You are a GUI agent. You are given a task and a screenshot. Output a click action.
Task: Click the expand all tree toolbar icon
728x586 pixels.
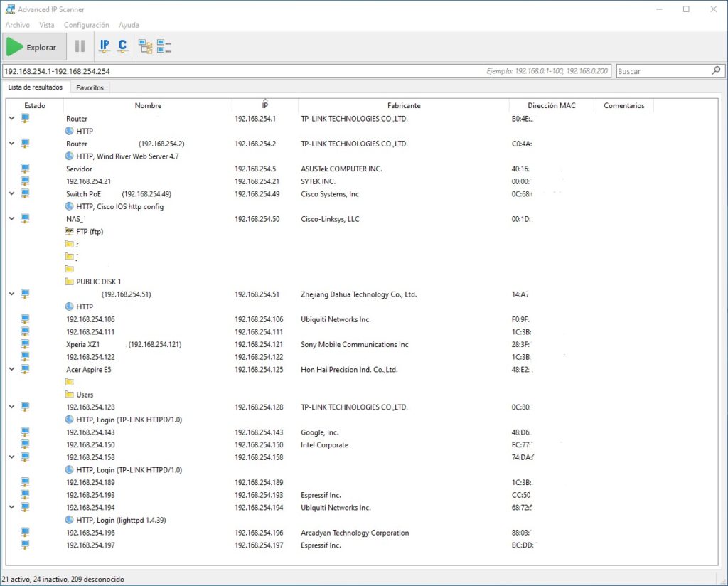click(145, 46)
